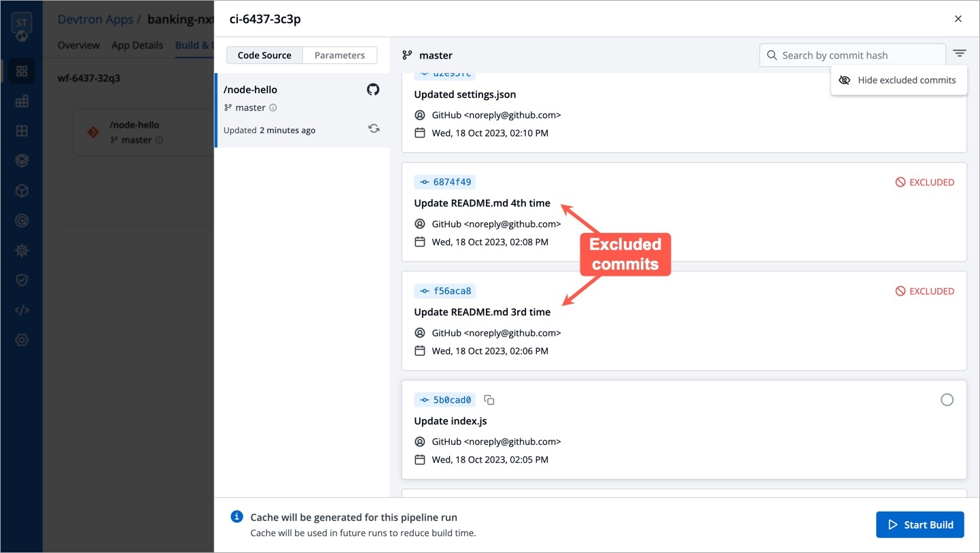Open Application Groups icon in the sidebar
The height and width of the screenshot is (553, 980).
22,130
